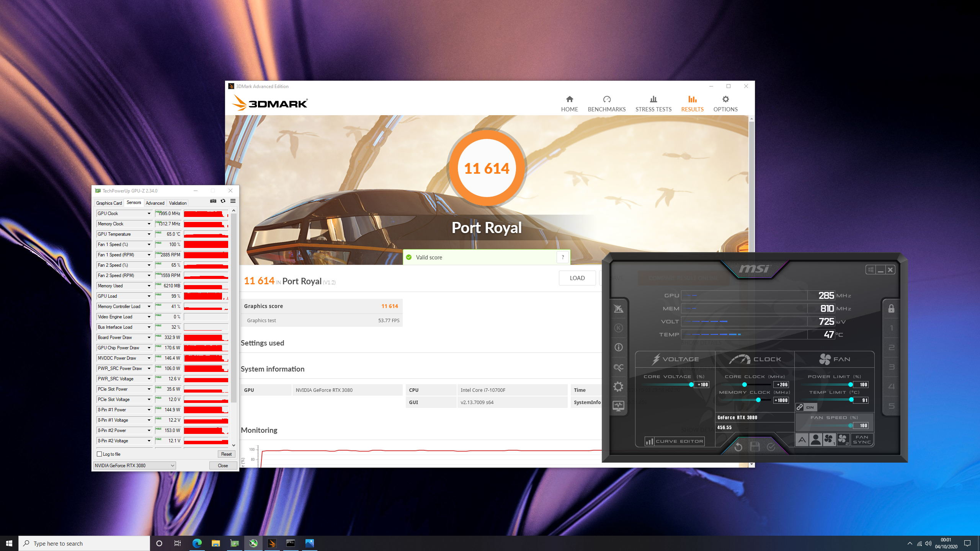Open Board Power Draw dropdown arrow

point(149,337)
